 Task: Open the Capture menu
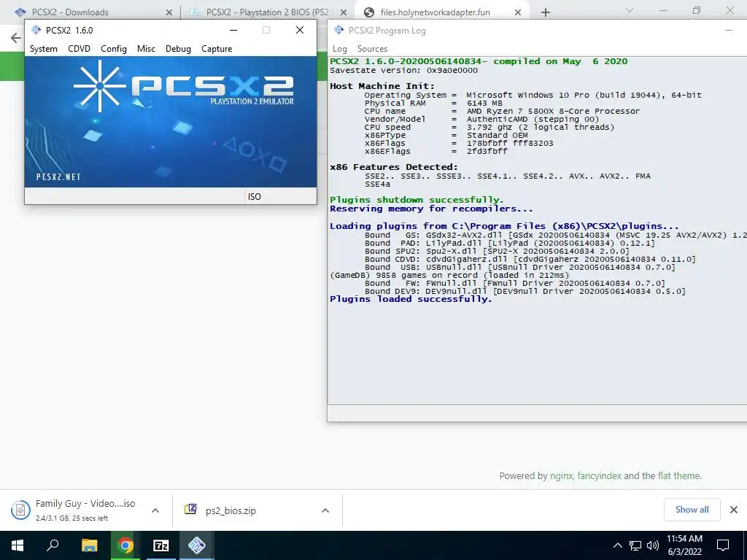(217, 49)
